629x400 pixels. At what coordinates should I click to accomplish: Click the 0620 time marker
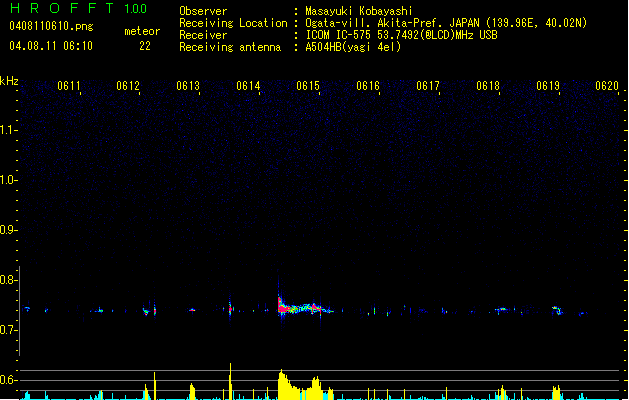click(607, 86)
